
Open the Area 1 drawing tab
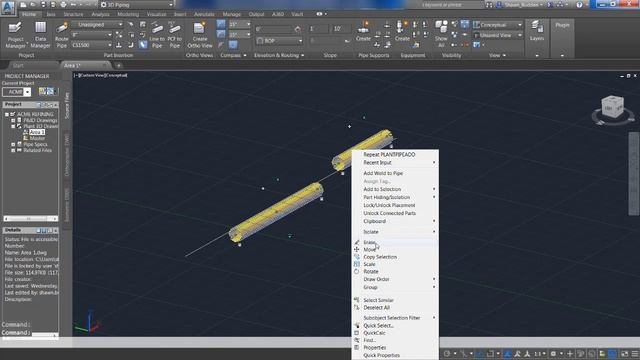[85, 65]
